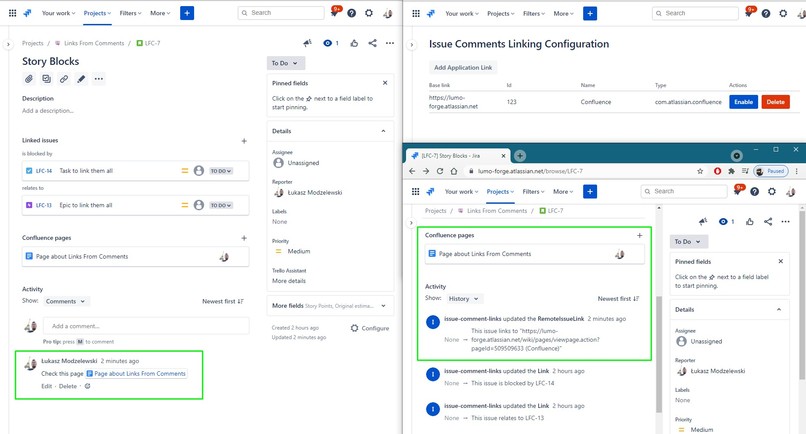Click blue Create plus button in left window
The height and width of the screenshot is (434, 806).
pos(187,13)
